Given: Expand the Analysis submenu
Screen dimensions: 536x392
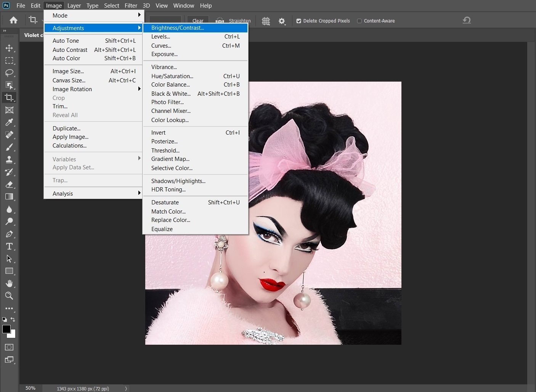Looking at the screenshot, I should click(93, 193).
